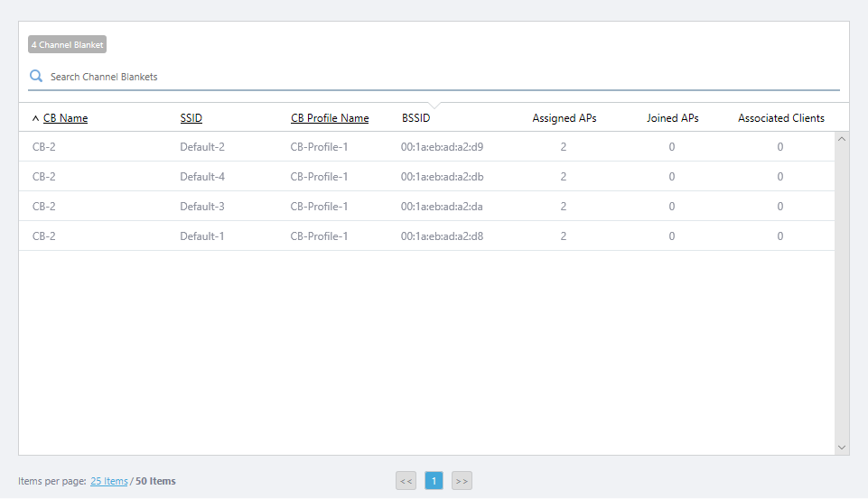Go to previous page with << button

point(406,481)
